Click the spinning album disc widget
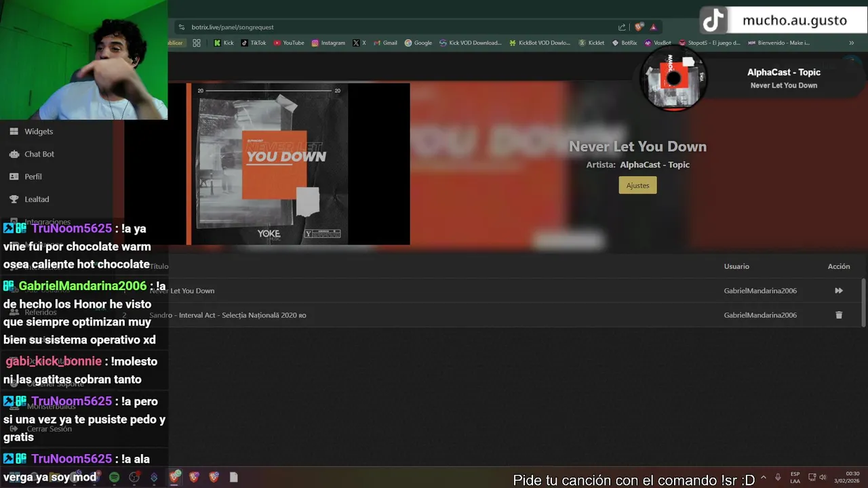Viewport: 868px width, 488px height. tap(673, 79)
